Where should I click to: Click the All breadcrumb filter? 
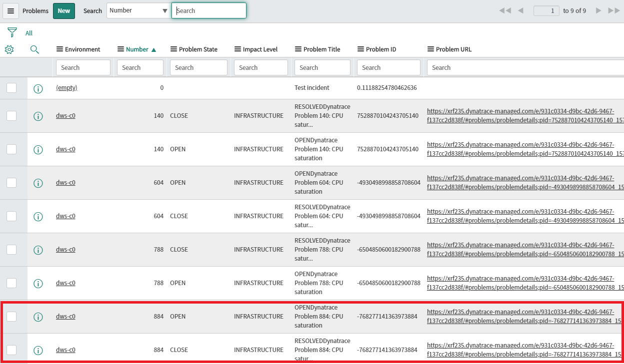(29, 33)
